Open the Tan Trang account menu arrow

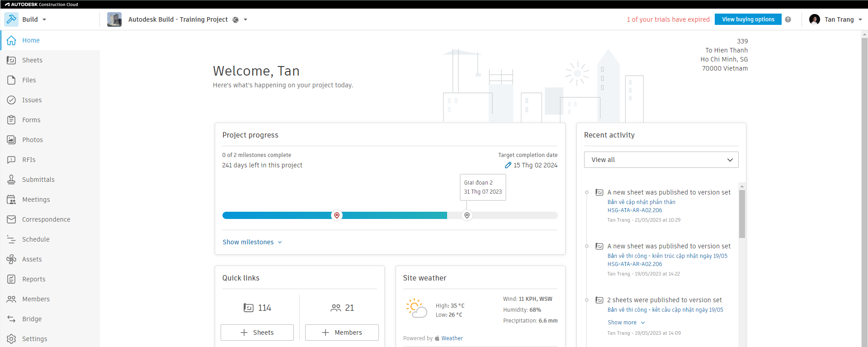coord(860,19)
